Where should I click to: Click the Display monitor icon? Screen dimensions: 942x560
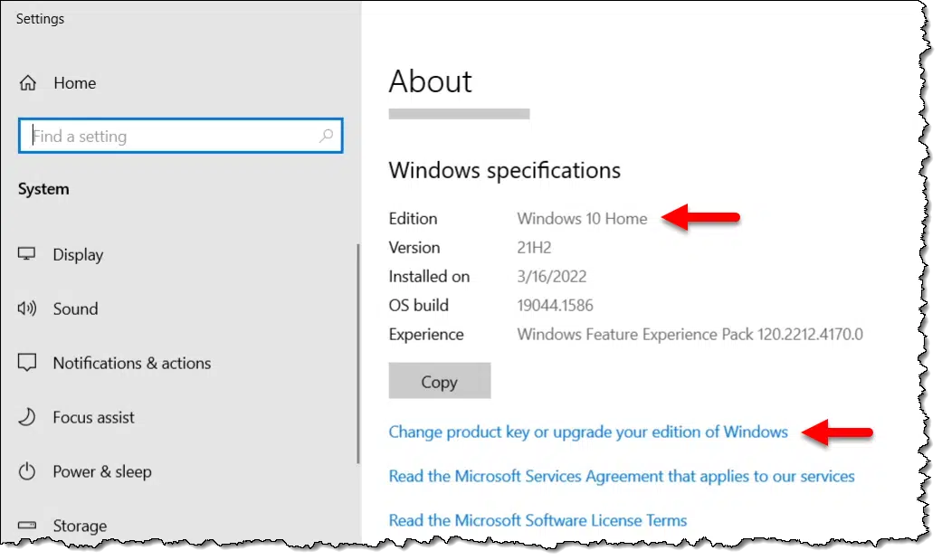(x=26, y=254)
